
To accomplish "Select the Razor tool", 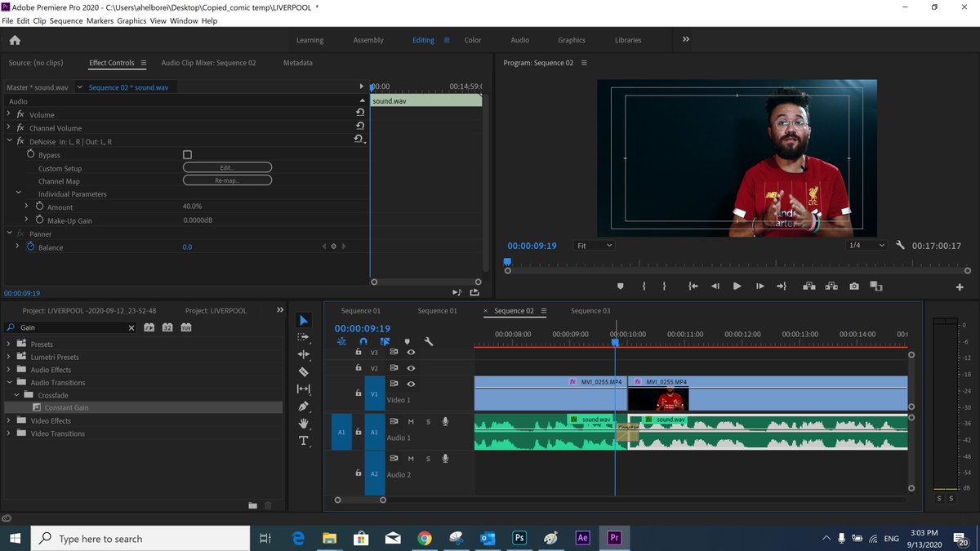I will click(x=303, y=371).
